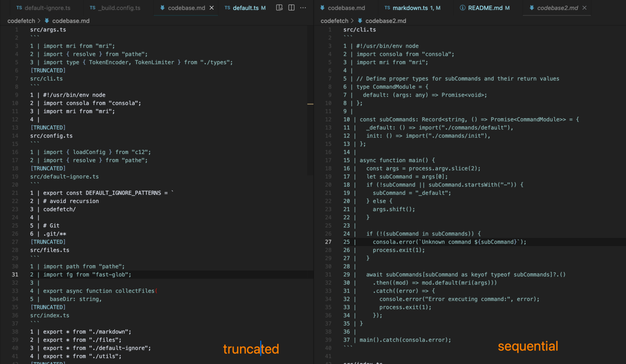Click the 'await subCommands[...]' line
Image resolution: width=626 pixels, height=364 pixels.
(455, 274)
